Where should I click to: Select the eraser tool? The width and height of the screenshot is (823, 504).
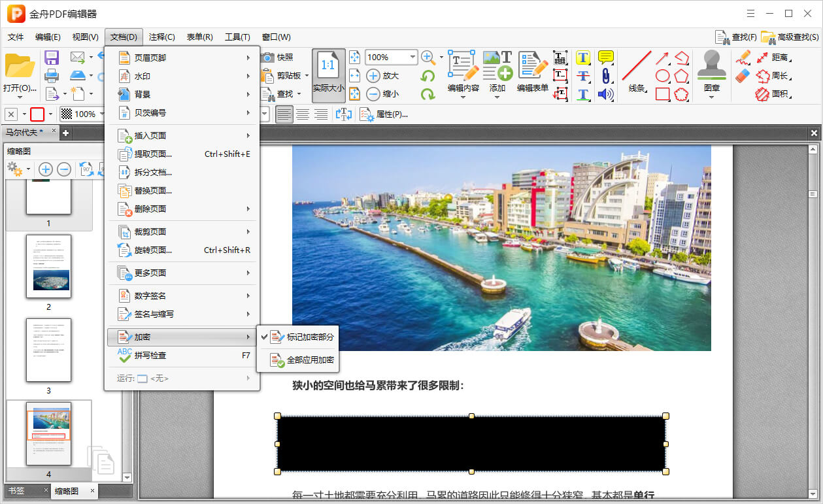click(742, 76)
